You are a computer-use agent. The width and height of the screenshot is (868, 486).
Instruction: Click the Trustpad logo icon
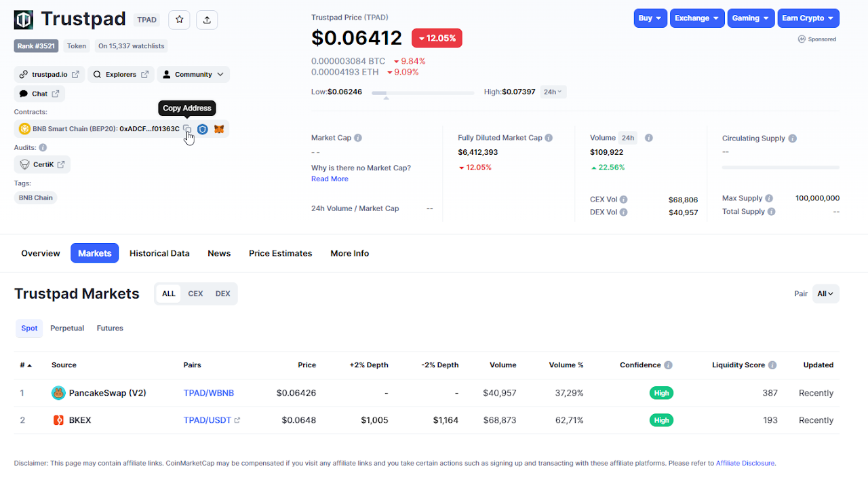coord(24,20)
